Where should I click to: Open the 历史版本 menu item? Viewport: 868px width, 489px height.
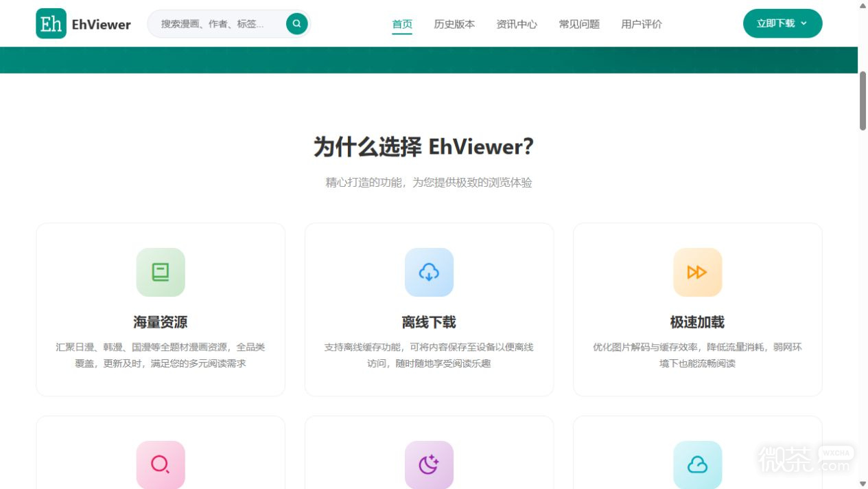[x=454, y=24]
